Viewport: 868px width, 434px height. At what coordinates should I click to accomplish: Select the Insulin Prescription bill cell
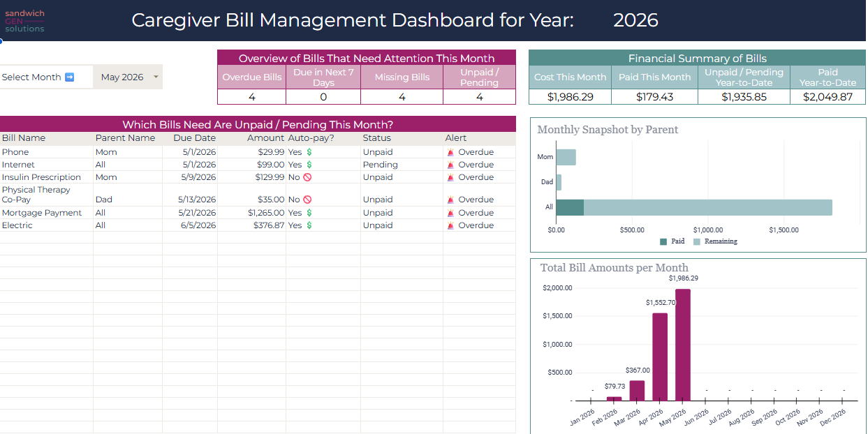tap(46, 177)
